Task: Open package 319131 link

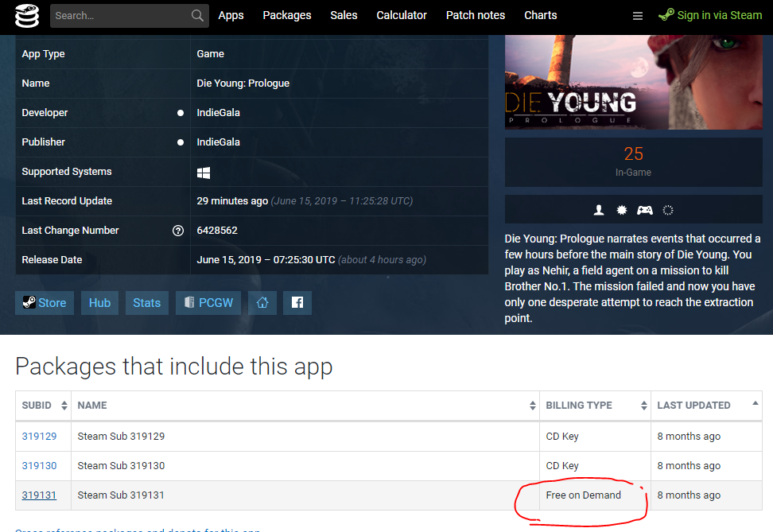Action: (40, 495)
